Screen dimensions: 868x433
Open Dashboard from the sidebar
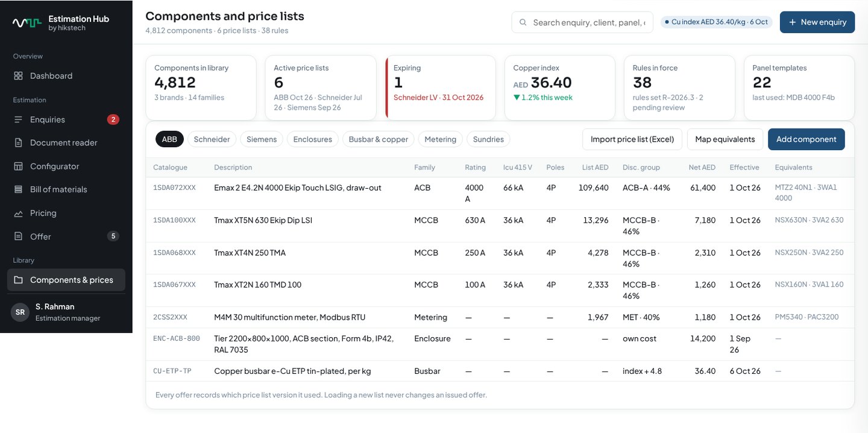point(66,76)
